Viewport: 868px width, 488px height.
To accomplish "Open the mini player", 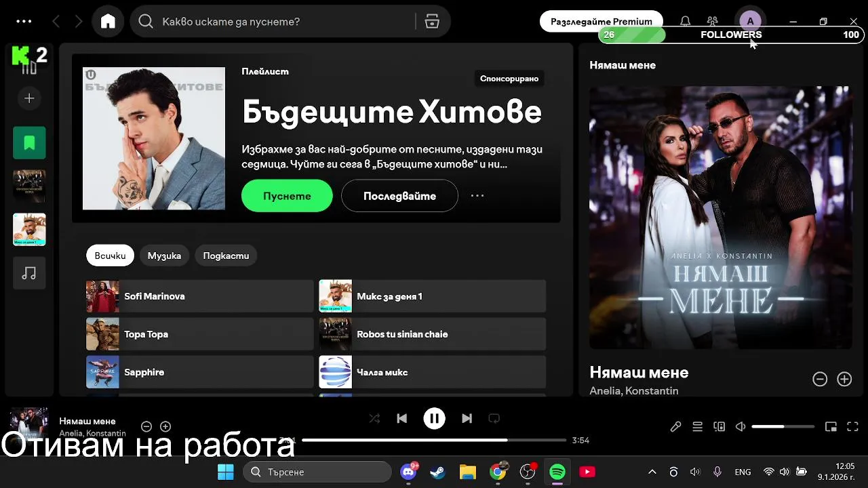I will (x=831, y=426).
